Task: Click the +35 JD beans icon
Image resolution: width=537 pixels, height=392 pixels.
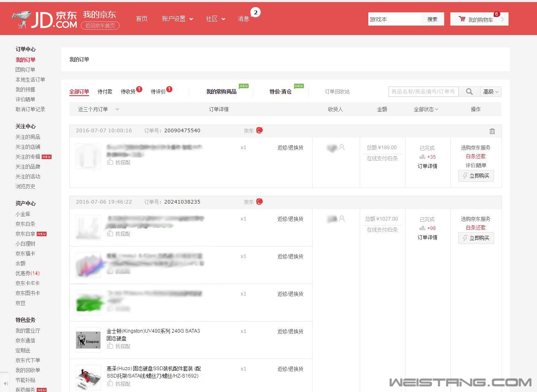Action: click(x=422, y=157)
